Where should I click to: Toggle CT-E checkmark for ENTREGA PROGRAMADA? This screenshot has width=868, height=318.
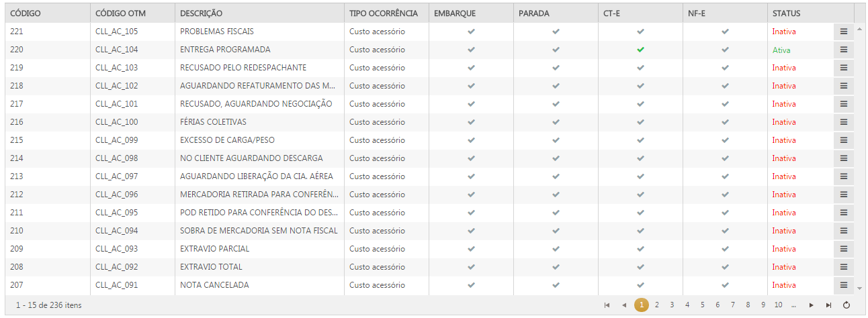click(x=640, y=50)
